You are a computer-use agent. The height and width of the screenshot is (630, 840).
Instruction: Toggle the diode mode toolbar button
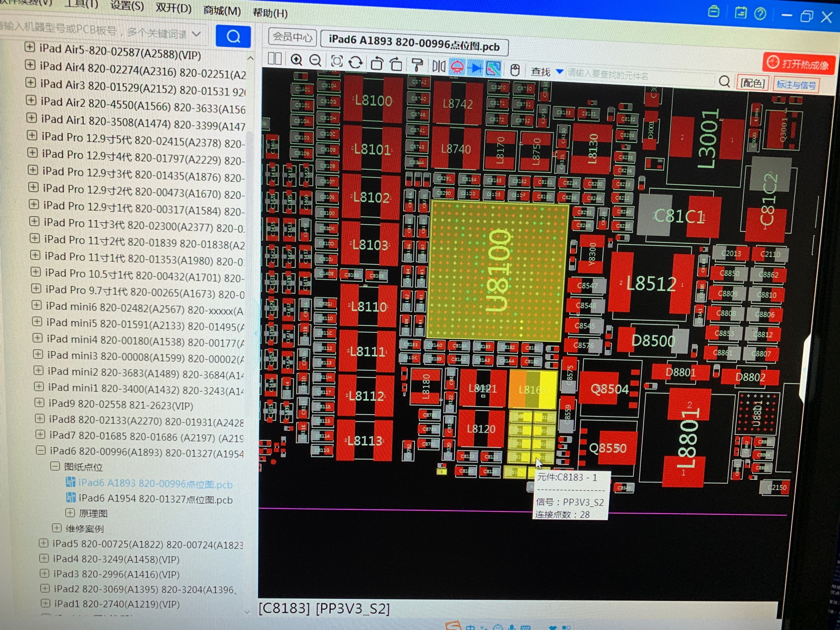click(x=475, y=68)
